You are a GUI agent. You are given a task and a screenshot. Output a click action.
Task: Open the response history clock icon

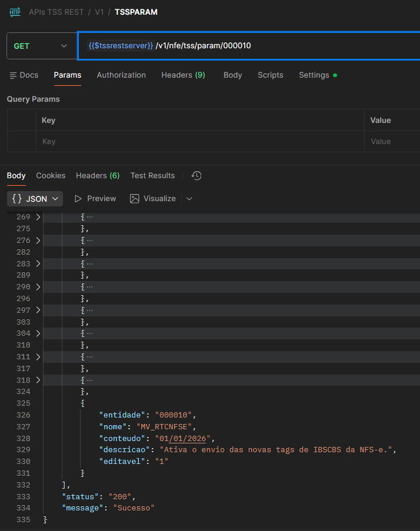click(x=196, y=176)
